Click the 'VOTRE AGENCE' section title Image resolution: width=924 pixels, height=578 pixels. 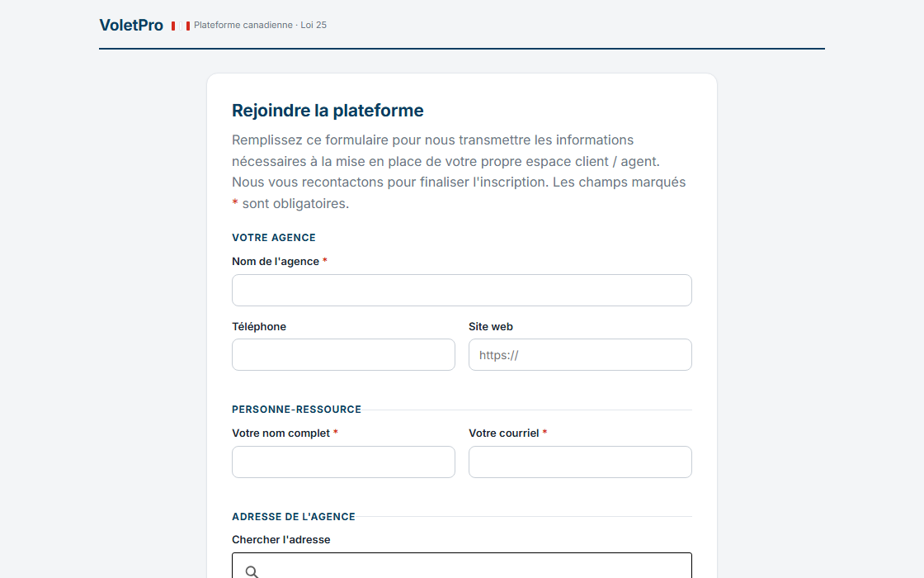pyautogui.click(x=273, y=238)
